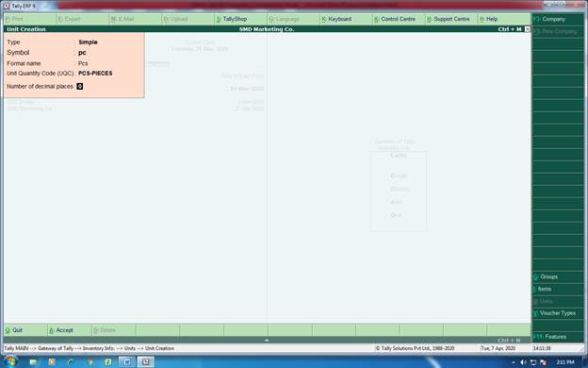Image resolution: width=588 pixels, height=368 pixels.
Task: Click the Symbol field showing pc
Action: (82, 53)
